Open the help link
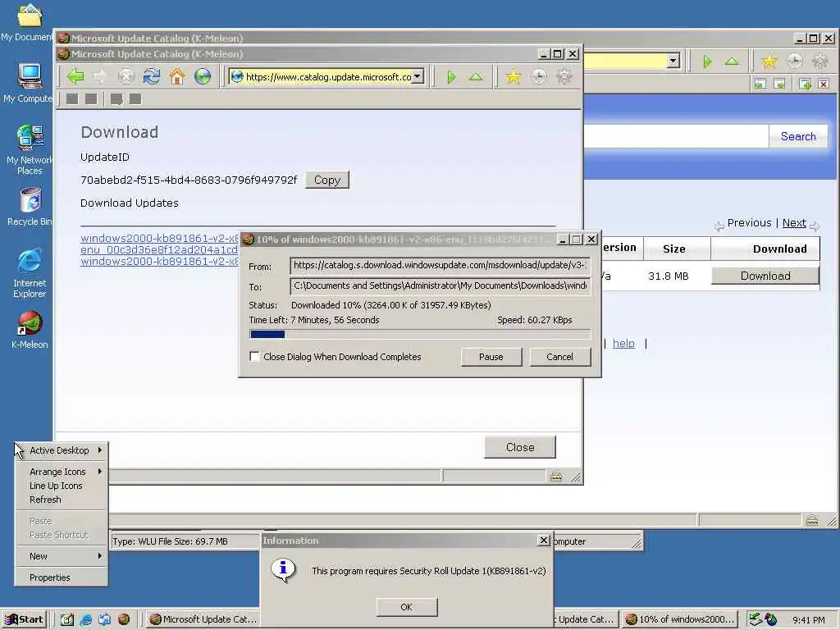Screen dimensions: 840x630 pyautogui.click(x=623, y=344)
